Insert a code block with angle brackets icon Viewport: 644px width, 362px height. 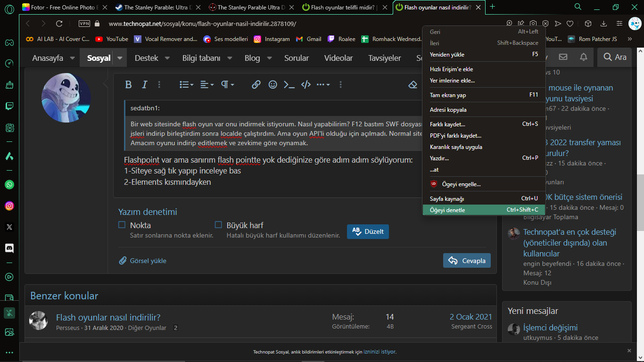coord(306,85)
